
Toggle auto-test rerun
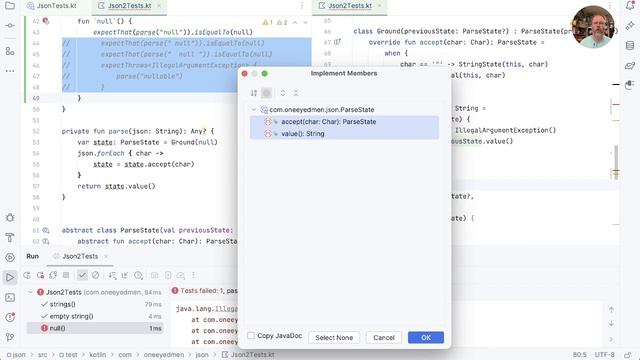coord(53,276)
